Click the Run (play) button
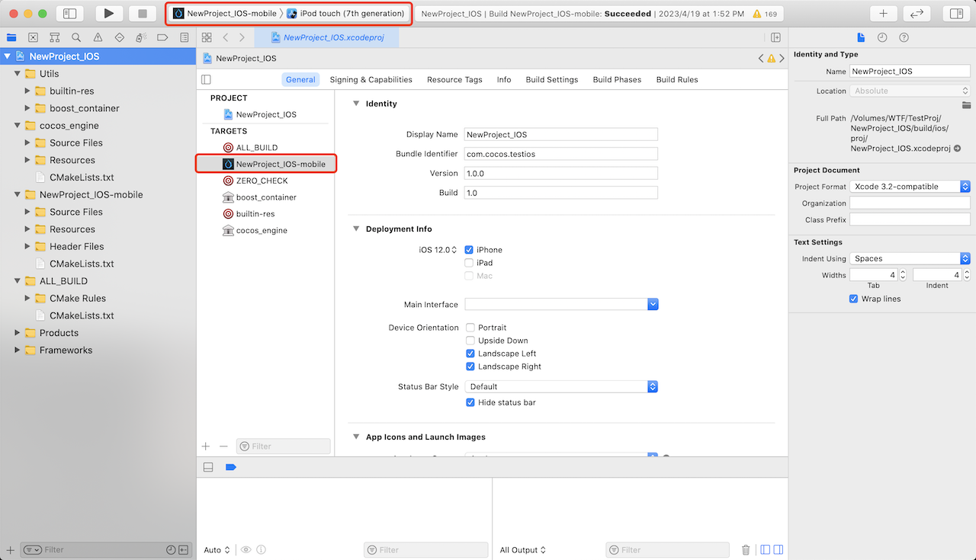976x560 pixels. pyautogui.click(x=109, y=13)
